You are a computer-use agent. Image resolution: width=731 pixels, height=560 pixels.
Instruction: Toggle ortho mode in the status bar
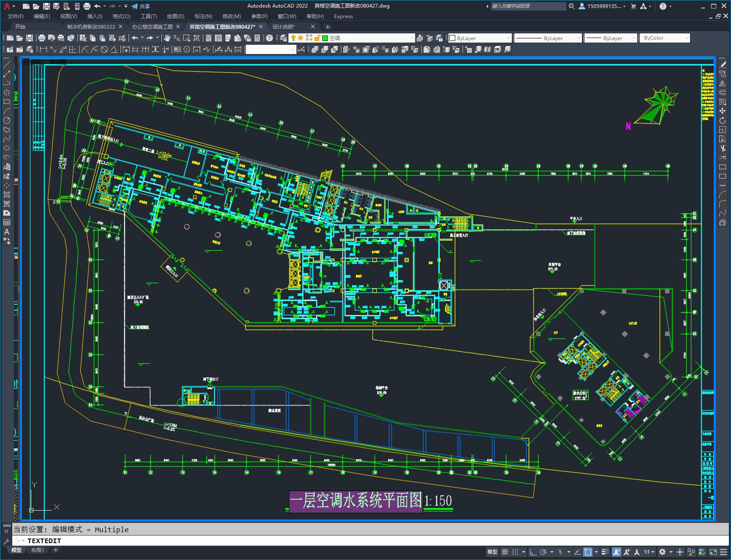click(533, 552)
